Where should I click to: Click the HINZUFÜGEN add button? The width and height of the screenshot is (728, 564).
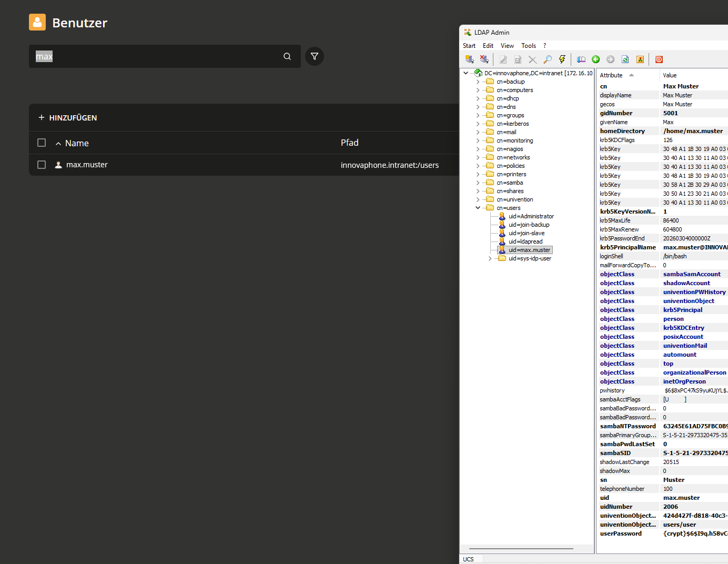click(68, 118)
